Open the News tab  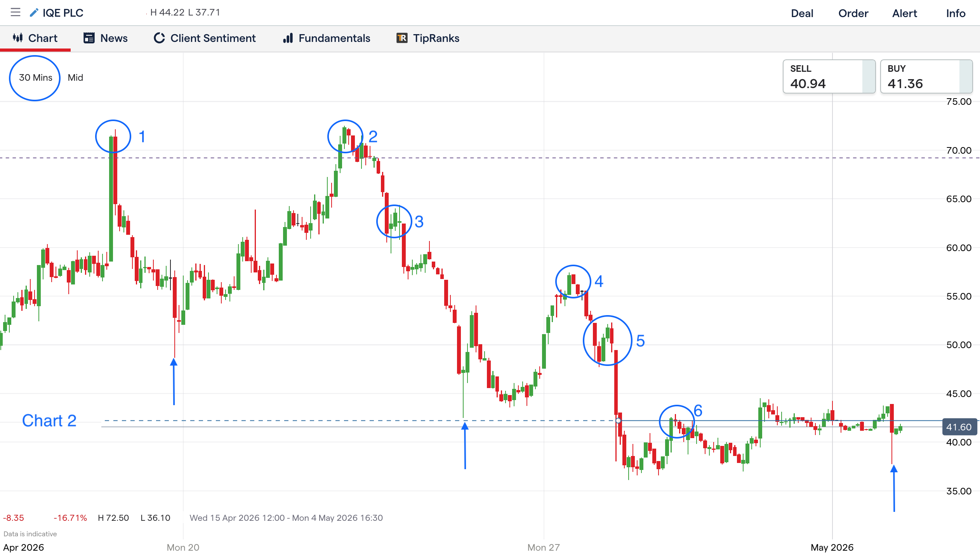106,38
